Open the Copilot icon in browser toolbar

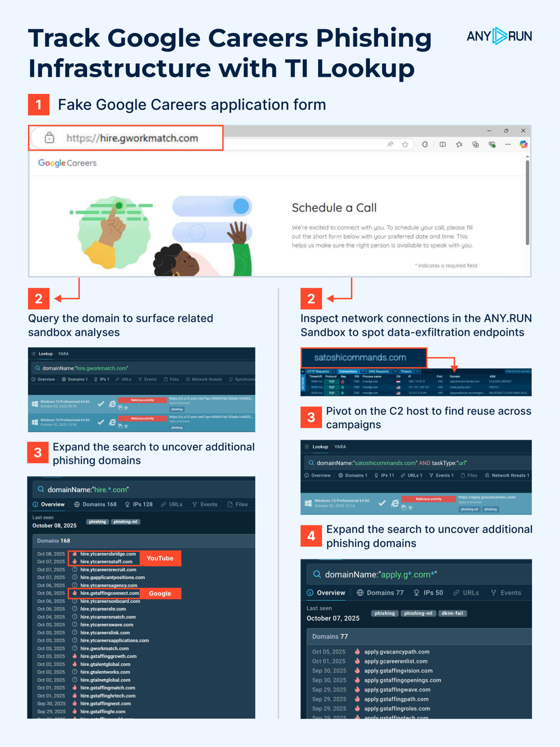coord(524,144)
